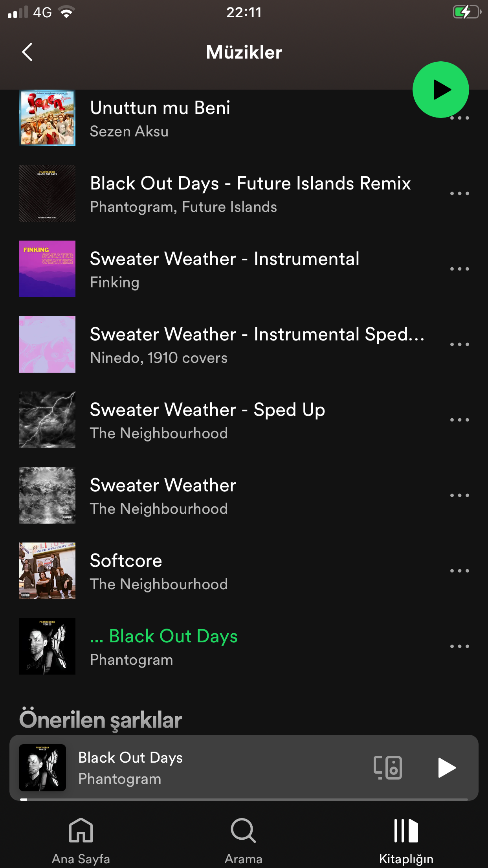The width and height of the screenshot is (488, 868).
Task: Open more options for Softcore
Action: (x=459, y=571)
